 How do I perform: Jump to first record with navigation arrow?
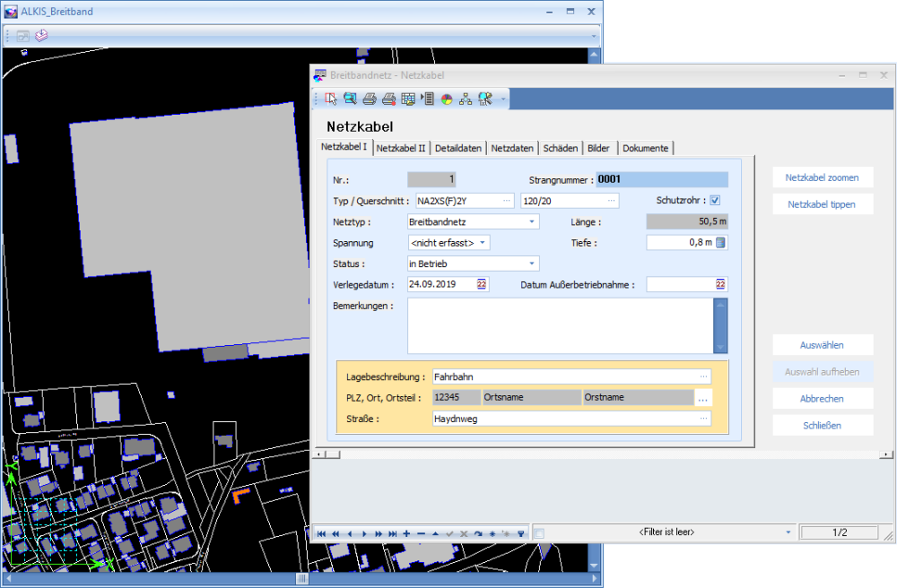pyautogui.click(x=321, y=533)
